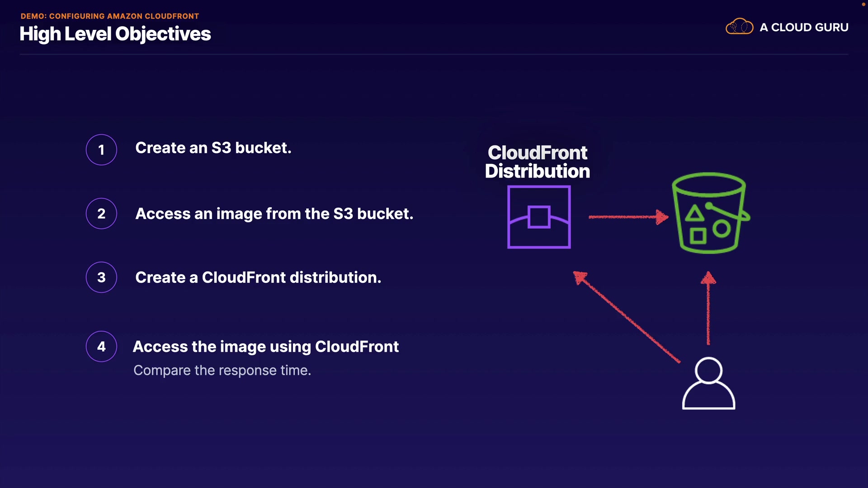
Task: Select the number 4 circle badge
Action: (x=101, y=347)
